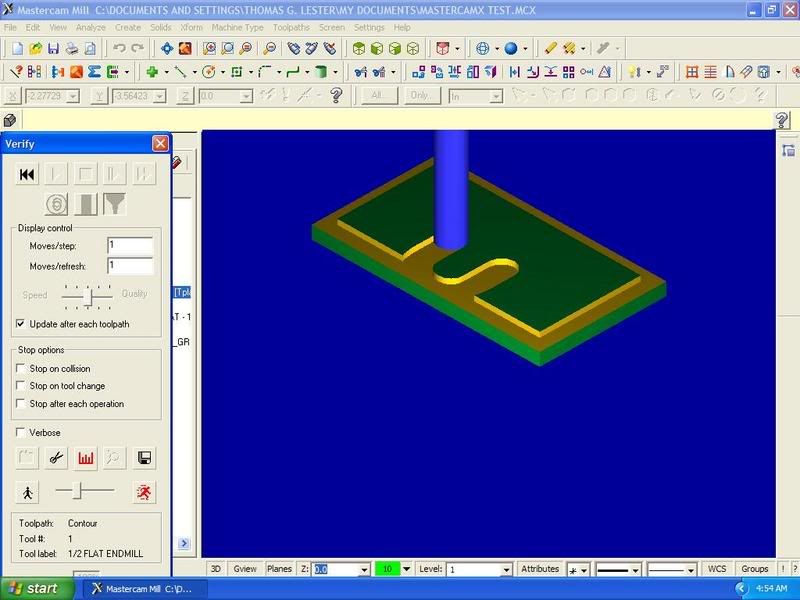This screenshot has width=800, height=600.
Task: Click the Moves/step input field
Action: point(130,245)
